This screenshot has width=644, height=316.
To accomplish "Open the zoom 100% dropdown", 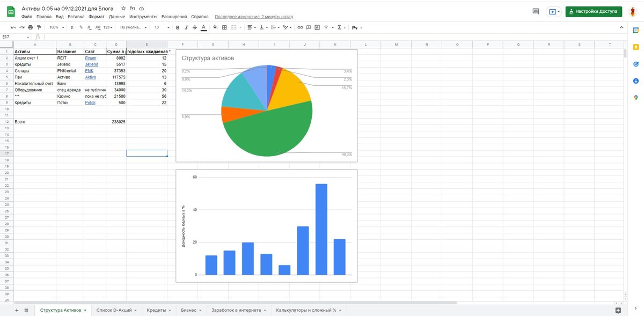I will pos(56,27).
